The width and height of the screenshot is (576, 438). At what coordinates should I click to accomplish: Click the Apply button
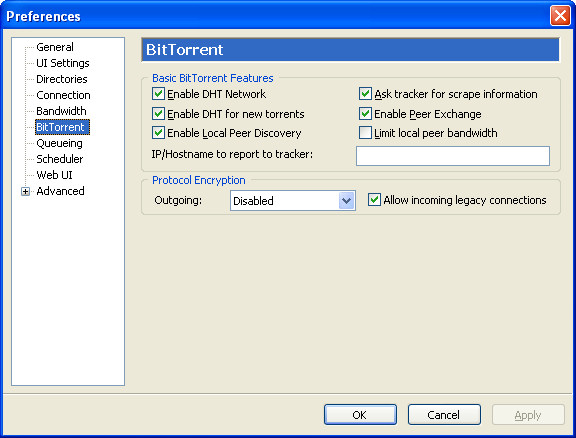(x=528, y=414)
